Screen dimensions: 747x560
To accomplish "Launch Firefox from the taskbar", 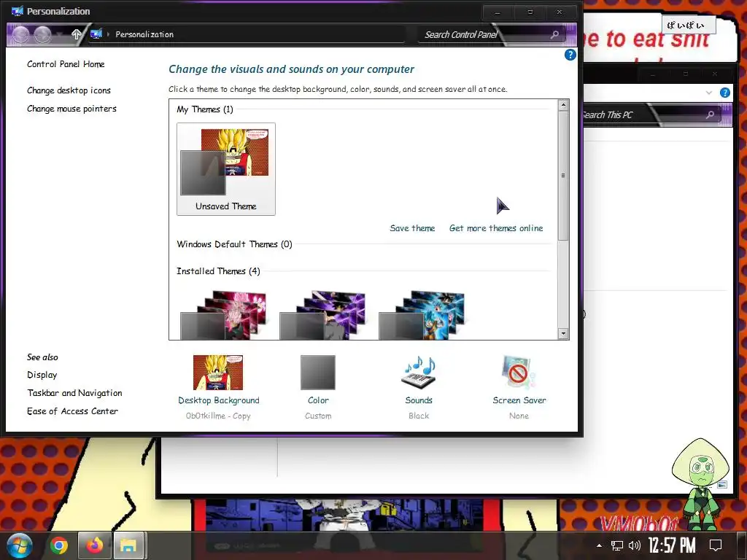I will click(94, 545).
